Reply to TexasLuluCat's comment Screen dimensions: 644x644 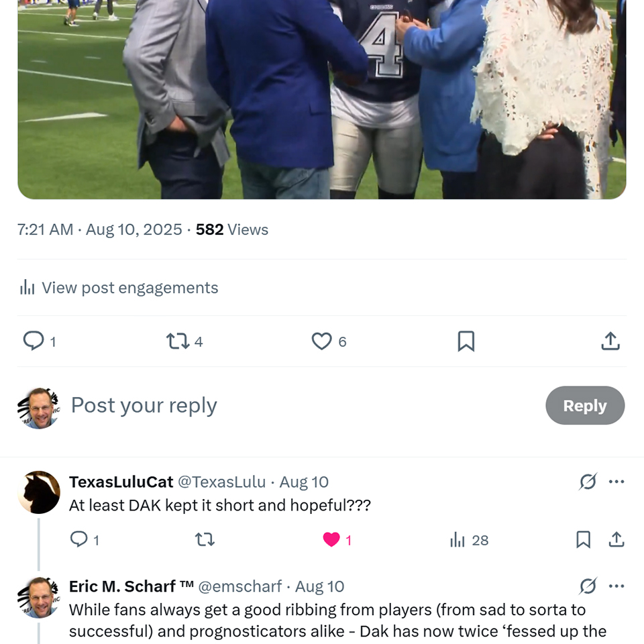79,539
